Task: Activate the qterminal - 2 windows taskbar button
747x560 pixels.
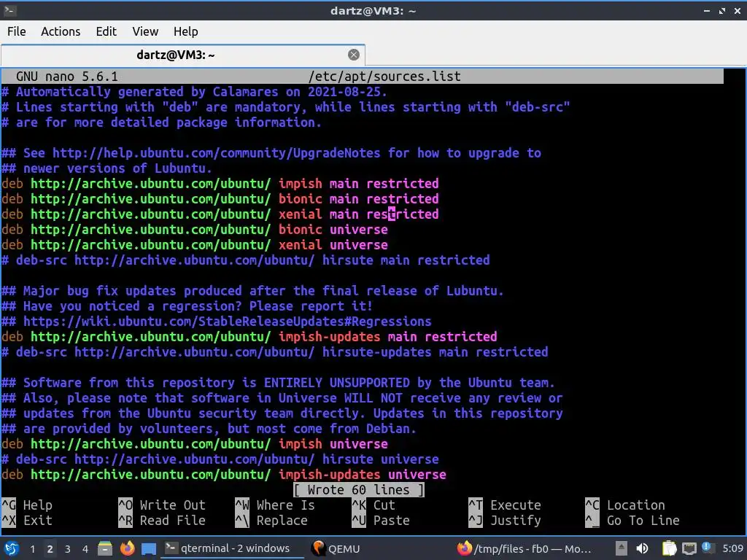Action: [232, 548]
